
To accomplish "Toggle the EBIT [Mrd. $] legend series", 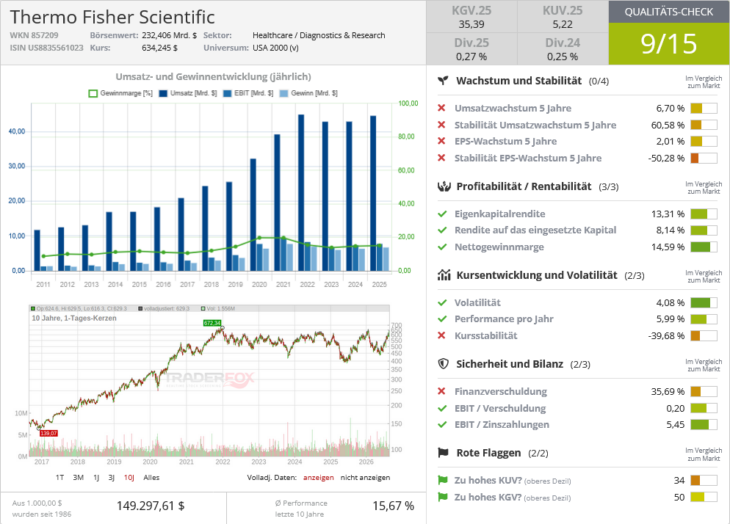I will 247,93.
